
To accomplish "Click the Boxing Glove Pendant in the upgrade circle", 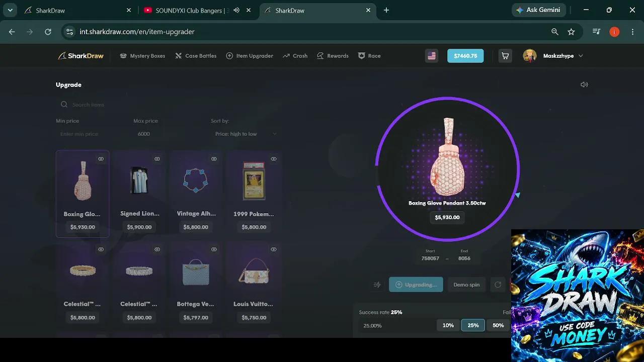I will (447, 156).
